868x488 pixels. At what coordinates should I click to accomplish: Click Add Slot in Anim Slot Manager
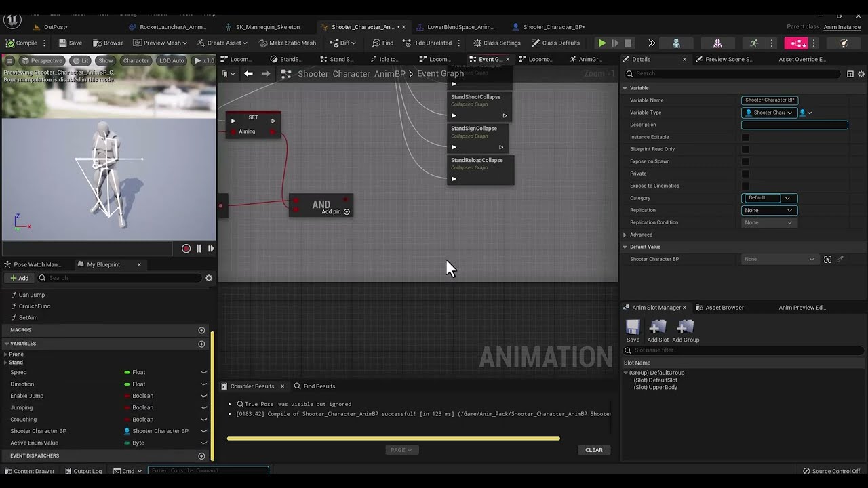658,331
